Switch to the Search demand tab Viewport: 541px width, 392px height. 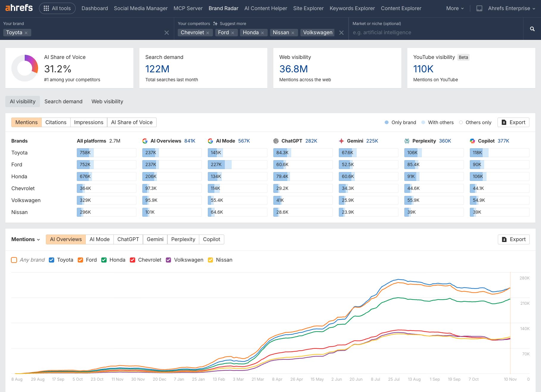click(x=63, y=101)
